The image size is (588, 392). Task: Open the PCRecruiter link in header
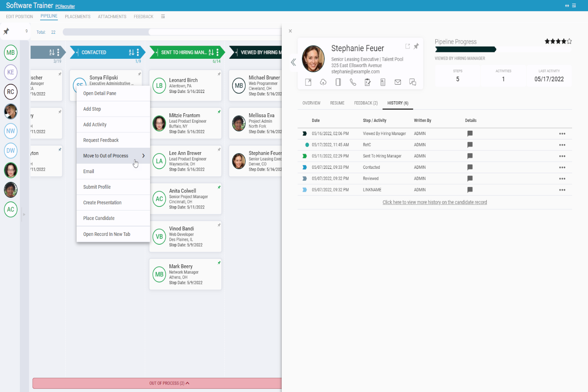coord(65,7)
